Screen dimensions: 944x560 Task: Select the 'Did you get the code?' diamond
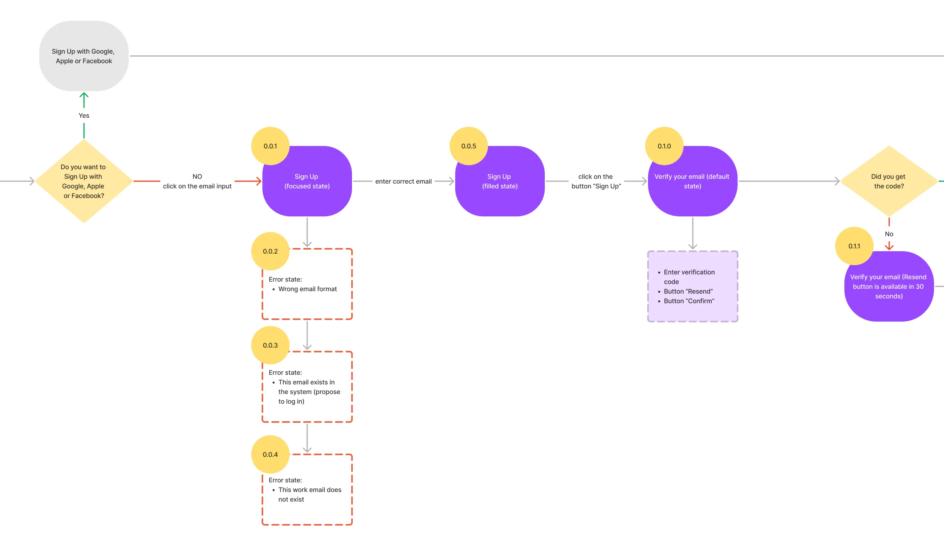tap(889, 181)
